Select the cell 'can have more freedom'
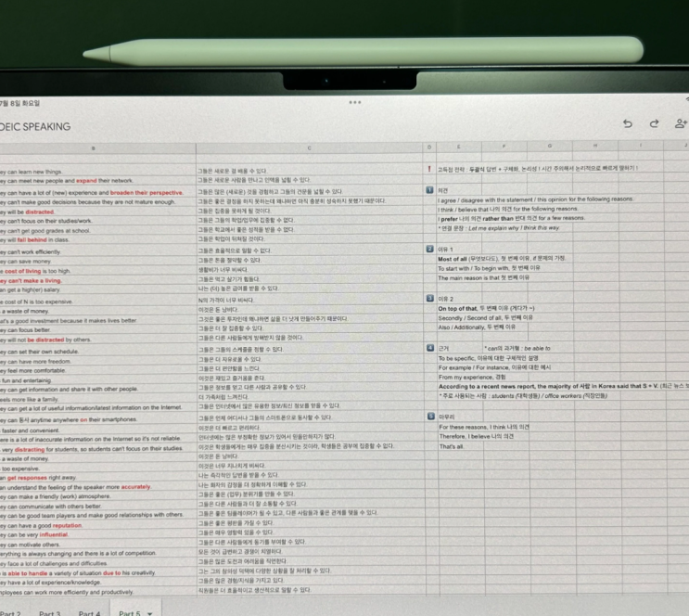The width and height of the screenshot is (689, 616). click(98, 362)
